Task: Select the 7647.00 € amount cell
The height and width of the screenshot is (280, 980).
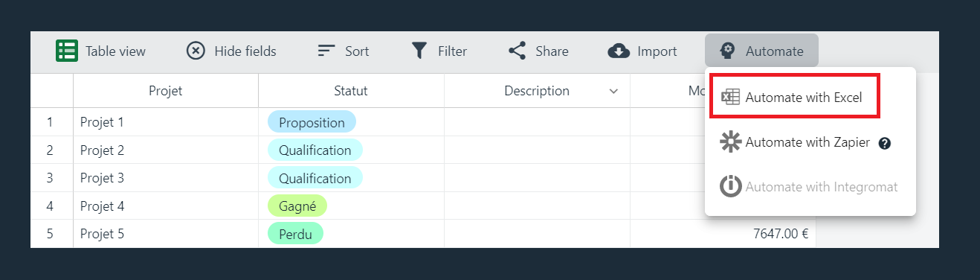Action: coord(723,234)
